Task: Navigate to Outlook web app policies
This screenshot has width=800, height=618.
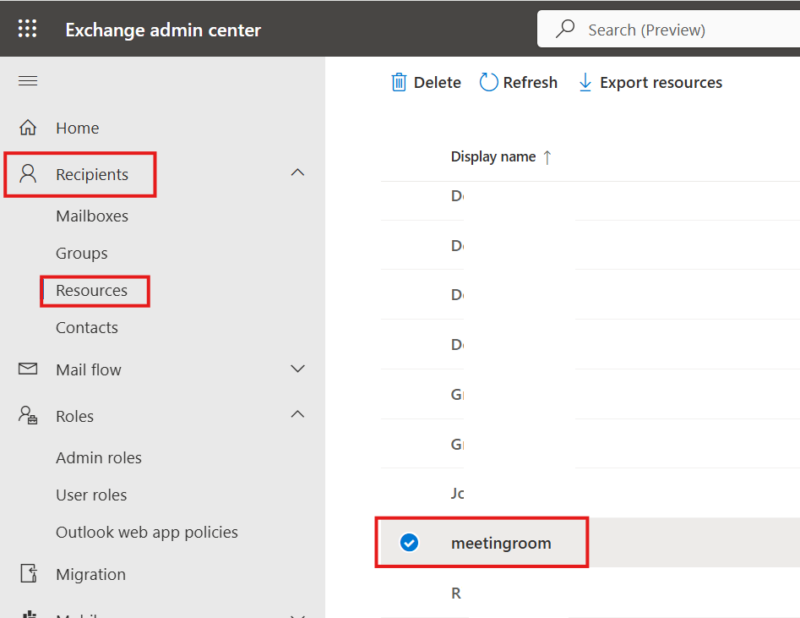Action: [146, 532]
